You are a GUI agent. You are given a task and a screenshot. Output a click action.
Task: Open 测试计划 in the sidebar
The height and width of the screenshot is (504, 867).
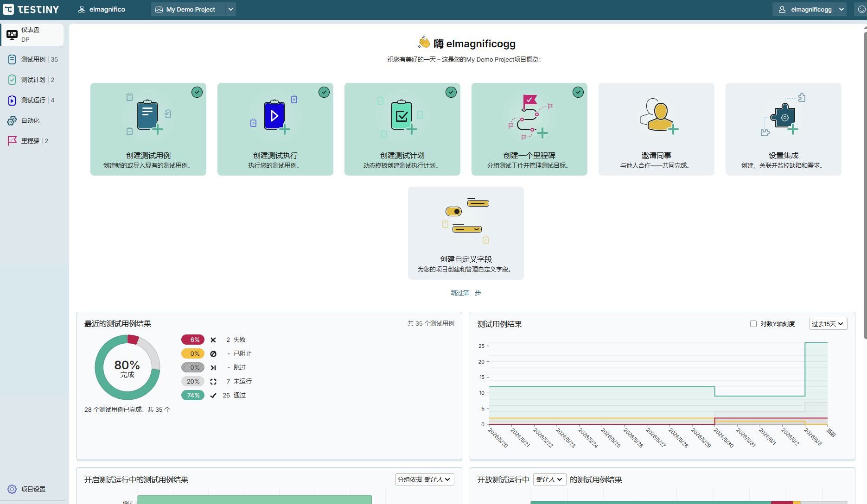(32, 80)
